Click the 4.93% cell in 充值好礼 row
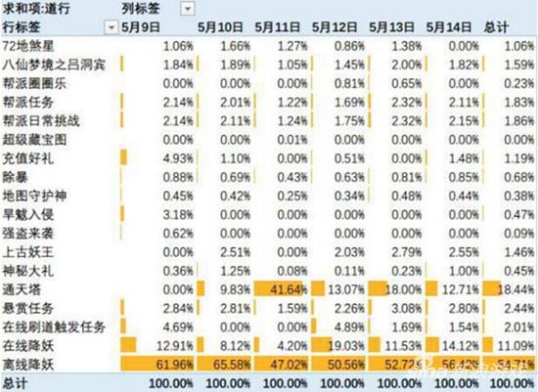 point(178,158)
